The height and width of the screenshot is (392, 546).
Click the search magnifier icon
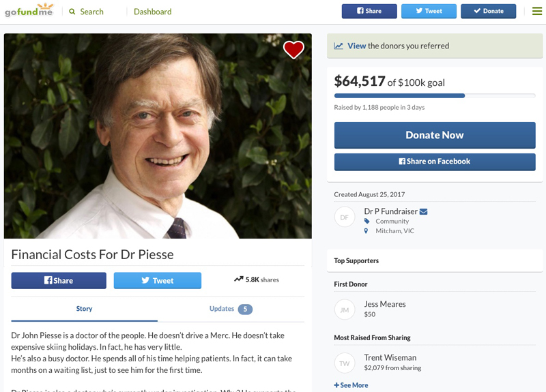[x=72, y=12]
